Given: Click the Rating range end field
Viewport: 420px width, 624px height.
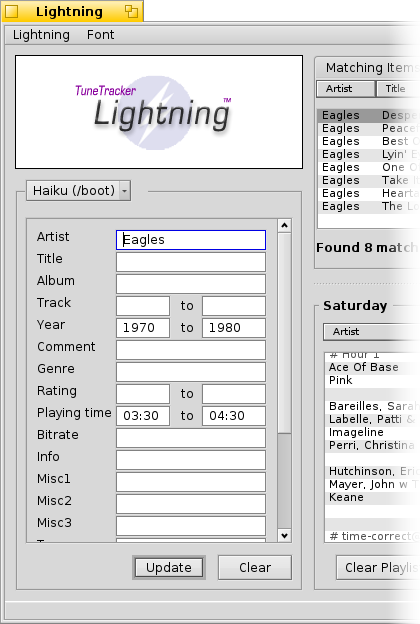Looking at the screenshot, I should click(x=234, y=394).
